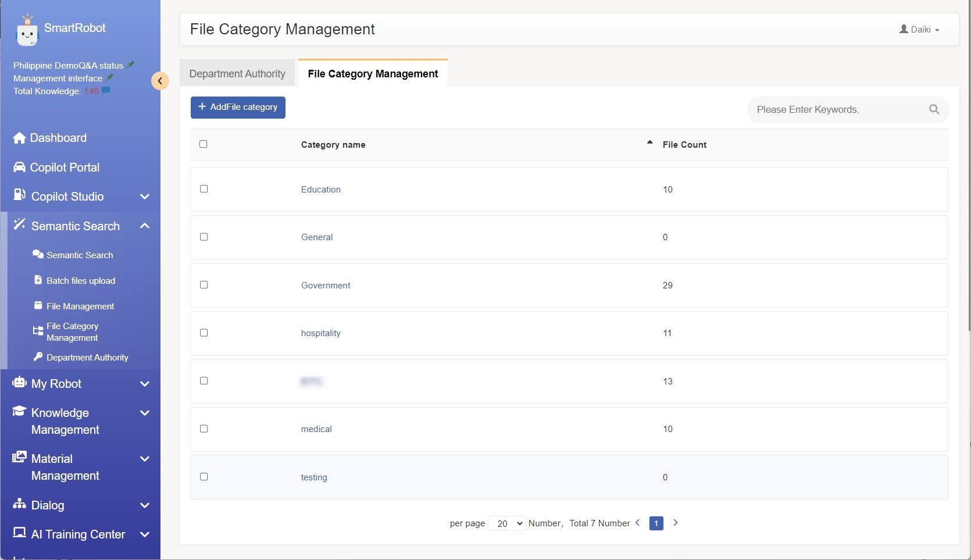This screenshot has width=971, height=560.
Task: Open Department Authority in the sidebar
Action: (x=87, y=358)
